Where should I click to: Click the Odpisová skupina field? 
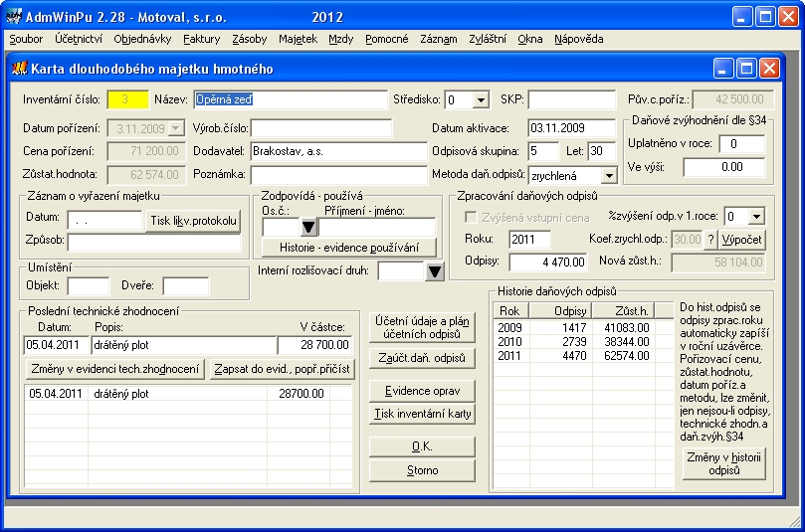(543, 151)
